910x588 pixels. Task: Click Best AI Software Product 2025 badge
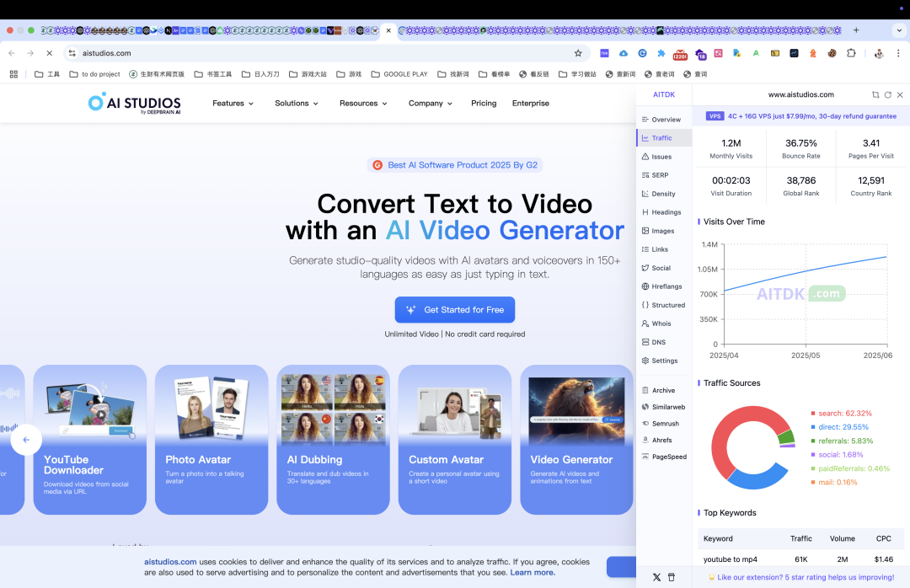pyautogui.click(x=454, y=165)
